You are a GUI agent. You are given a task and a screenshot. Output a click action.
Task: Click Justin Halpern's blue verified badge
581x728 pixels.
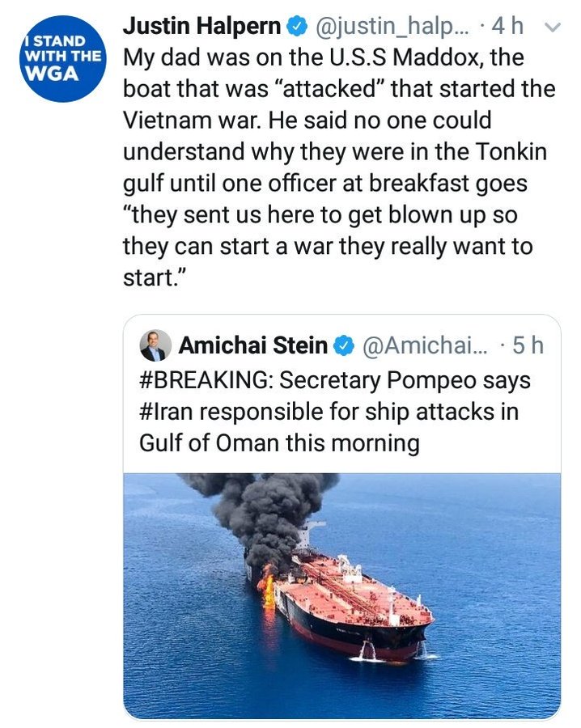(x=298, y=27)
